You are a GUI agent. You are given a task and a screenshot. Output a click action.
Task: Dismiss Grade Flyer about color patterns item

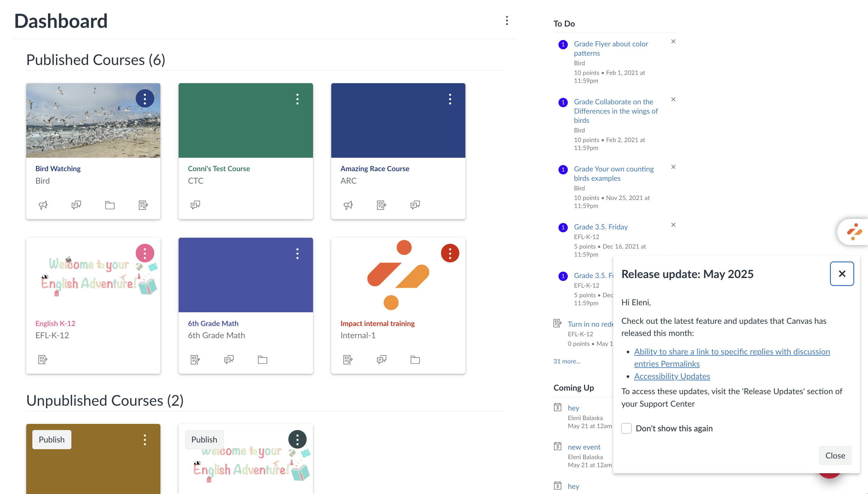[x=673, y=42]
